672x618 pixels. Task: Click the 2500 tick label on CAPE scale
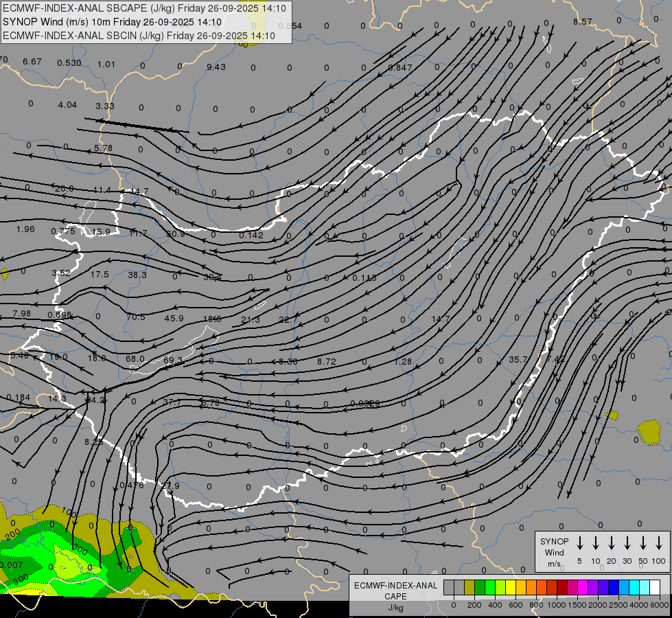[618, 605]
